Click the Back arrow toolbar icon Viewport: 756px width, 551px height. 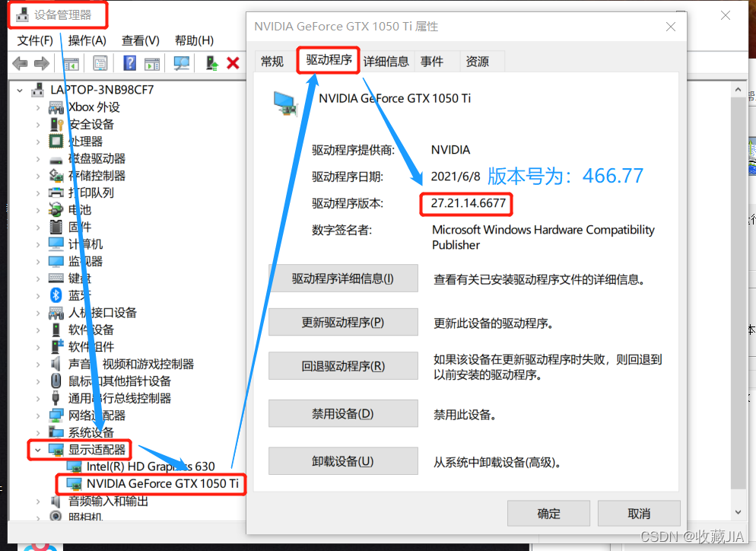tap(20, 63)
